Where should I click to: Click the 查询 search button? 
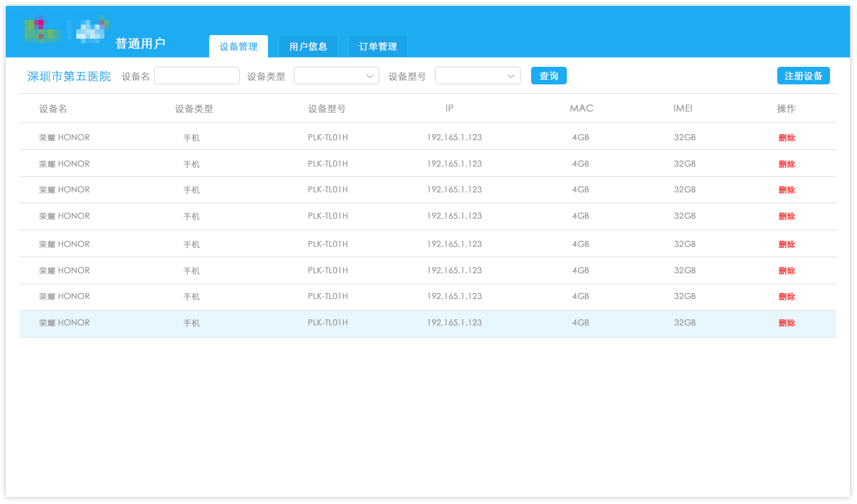(x=549, y=76)
